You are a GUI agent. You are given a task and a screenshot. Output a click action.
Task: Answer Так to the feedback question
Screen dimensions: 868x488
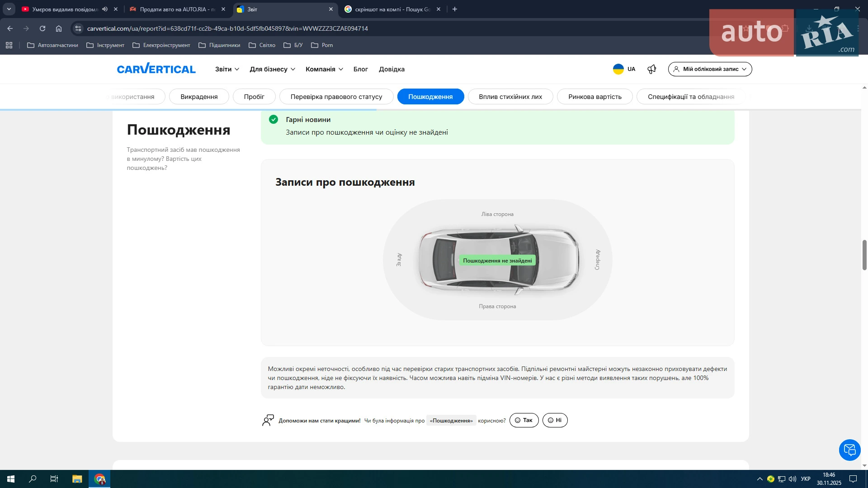point(524,420)
